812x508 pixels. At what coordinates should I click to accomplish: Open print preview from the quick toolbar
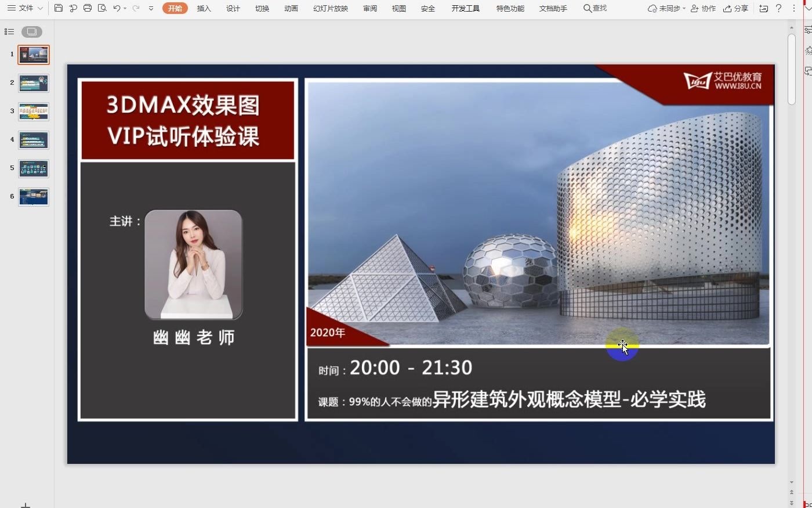click(102, 8)
